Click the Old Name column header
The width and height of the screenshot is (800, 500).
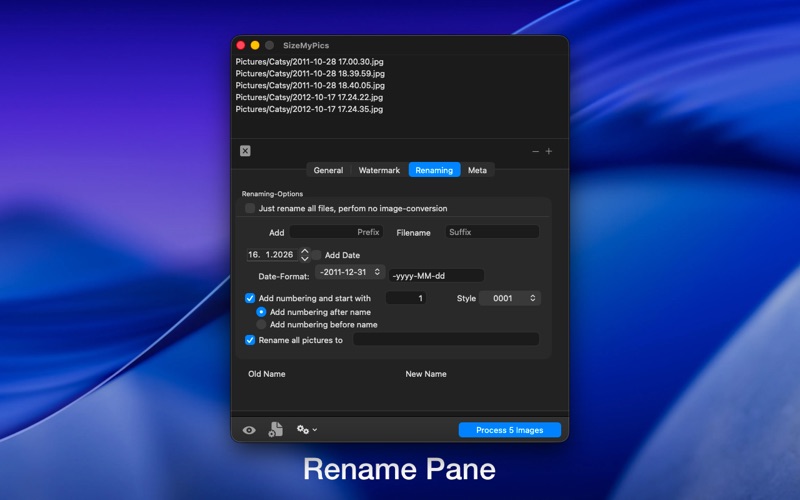coord(267,374)
